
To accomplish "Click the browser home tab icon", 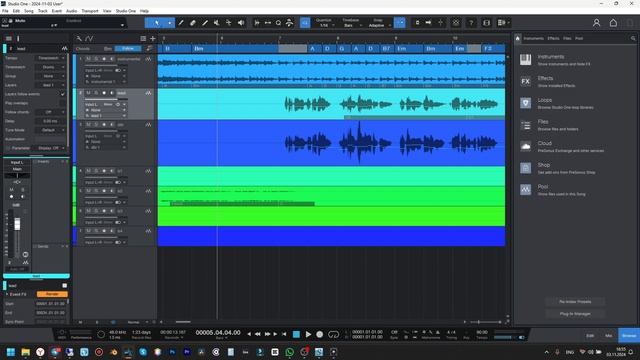I will (x=518, y=38).
